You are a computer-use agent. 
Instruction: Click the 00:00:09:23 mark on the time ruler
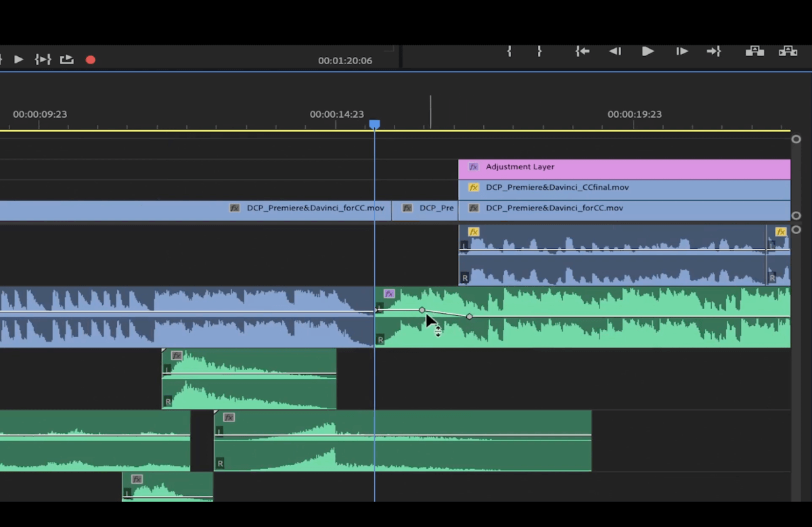tap(40, 114)
